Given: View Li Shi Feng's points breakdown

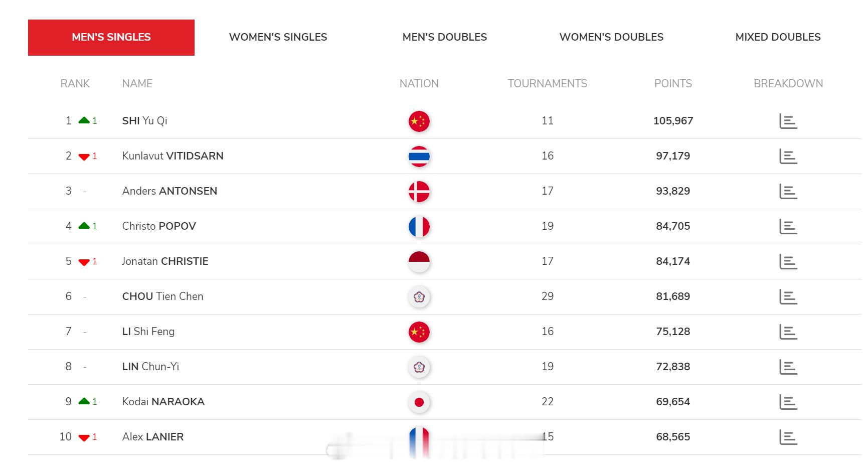Looking at the screenshot, I should point(788,332).
